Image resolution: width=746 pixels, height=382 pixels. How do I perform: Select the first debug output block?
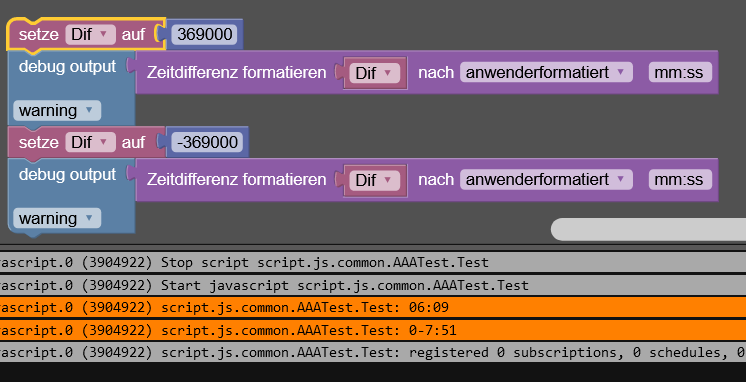67,67
